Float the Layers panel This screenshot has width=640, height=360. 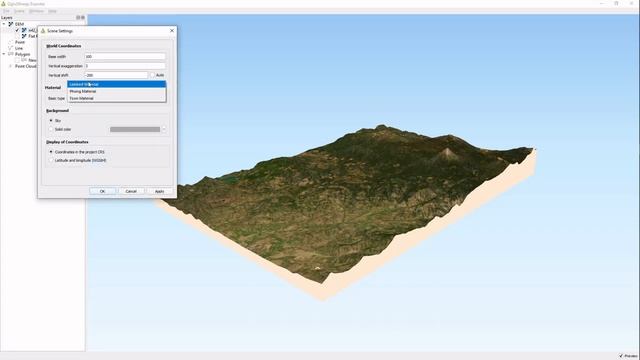(78, 18)
